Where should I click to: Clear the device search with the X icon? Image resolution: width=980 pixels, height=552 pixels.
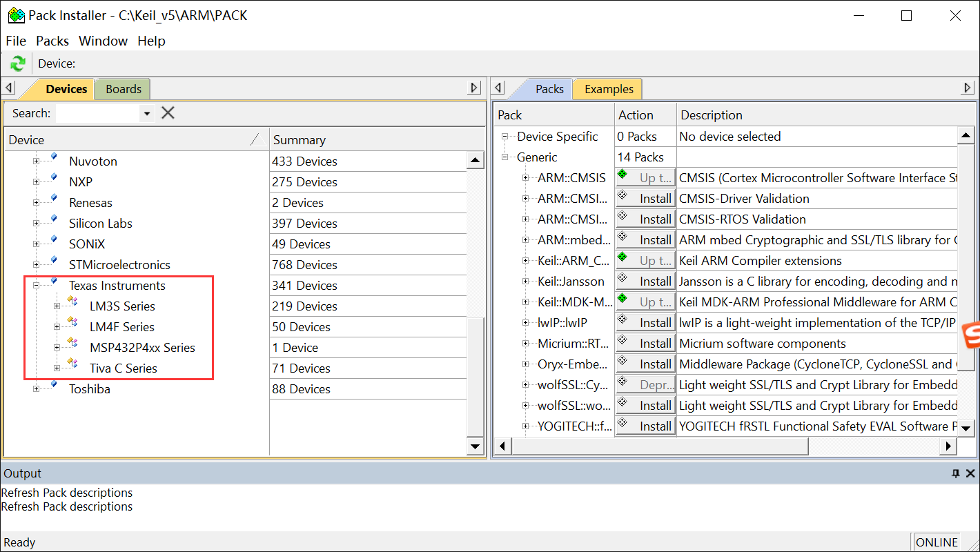[x=168, y=112]
